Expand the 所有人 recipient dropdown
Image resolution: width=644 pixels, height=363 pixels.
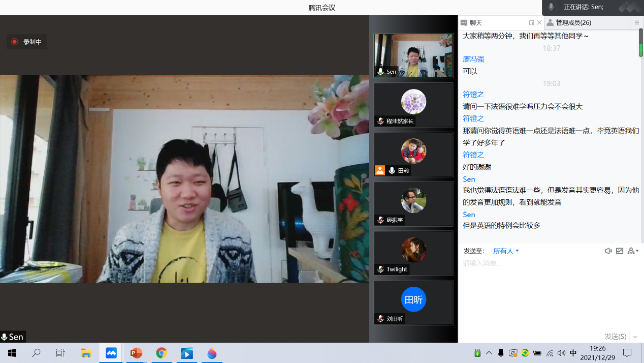pos(506,251)
